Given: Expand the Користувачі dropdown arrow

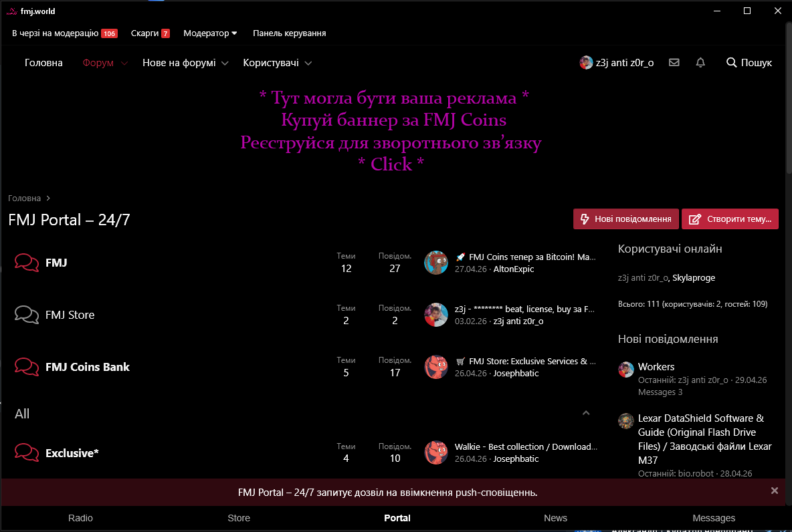Looking at the screenshot, I should (x=308, y=63).
